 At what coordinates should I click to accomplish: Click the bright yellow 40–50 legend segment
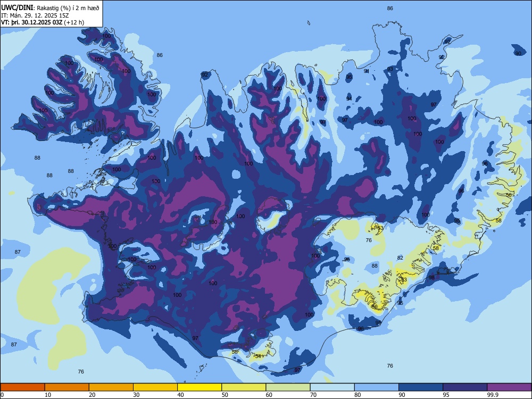pyautogui.click(x=199, y=387)
